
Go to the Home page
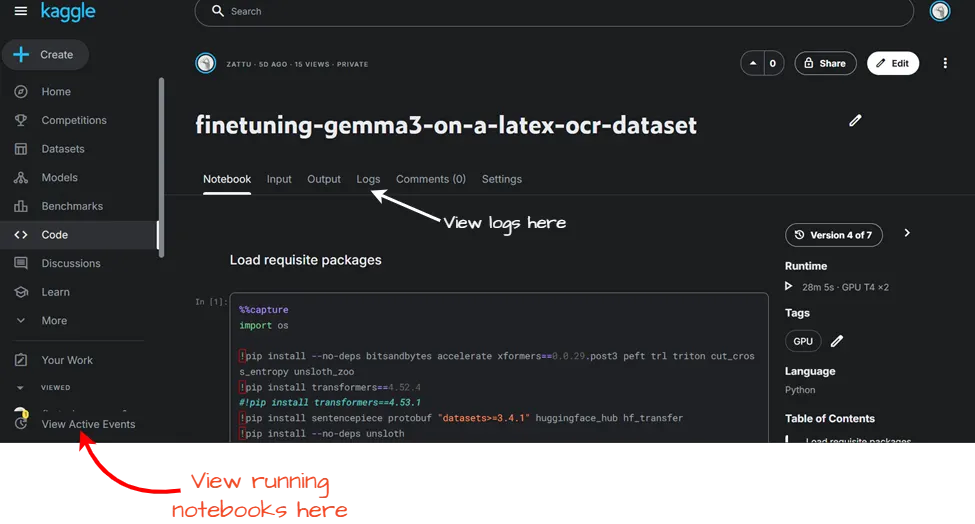click(56, 92)
